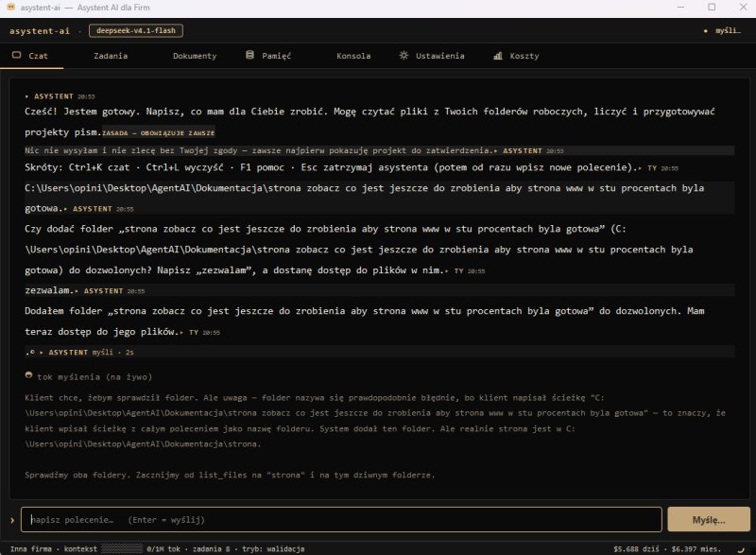Click the myśli status dot indicator
The image size is (756, 555).
705,31
